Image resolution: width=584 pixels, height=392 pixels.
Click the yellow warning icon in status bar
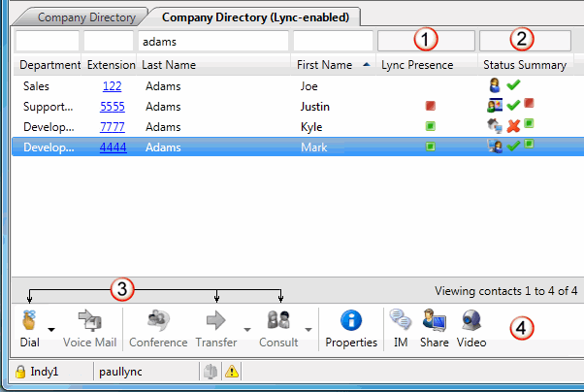point(232,372)
